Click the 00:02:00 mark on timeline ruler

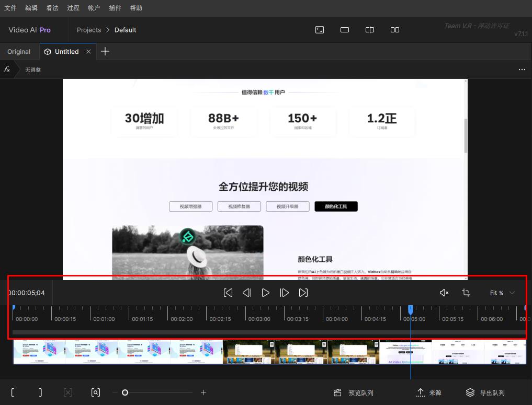pos(168,313)
